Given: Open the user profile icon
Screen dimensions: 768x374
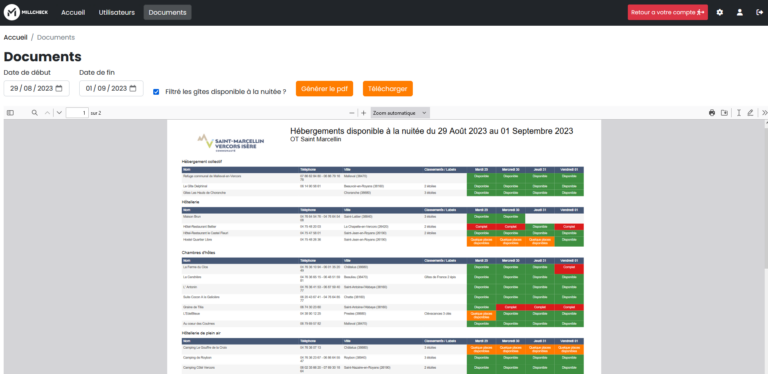Looking at the screenshot, I should [740, 12].
